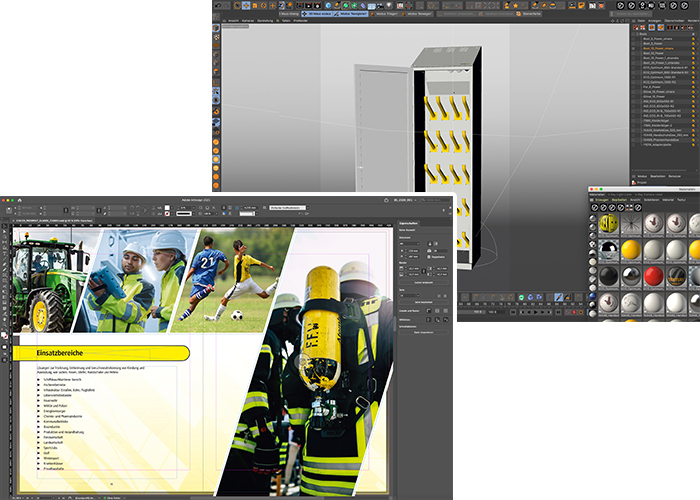Image resolution: width=700 pixels, height=500 pixels.
Task: Click the InDesign Home icon
Action: coord(20,200)
